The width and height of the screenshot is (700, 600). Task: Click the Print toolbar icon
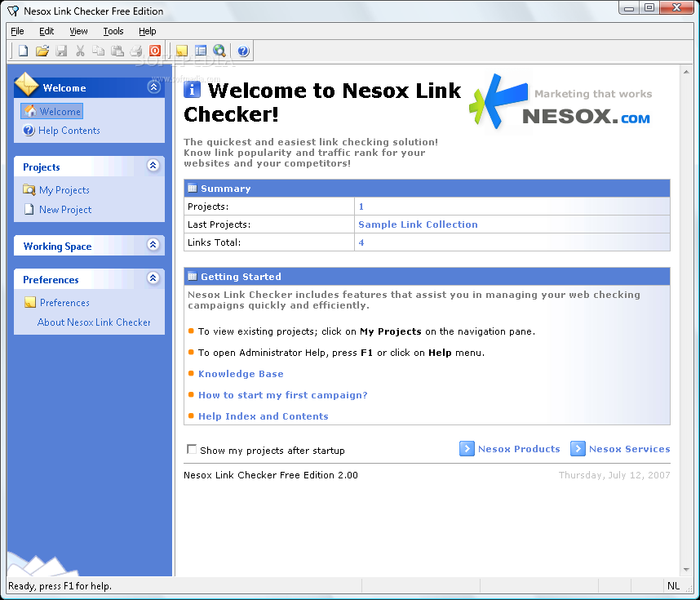click(x=136, y=51)
